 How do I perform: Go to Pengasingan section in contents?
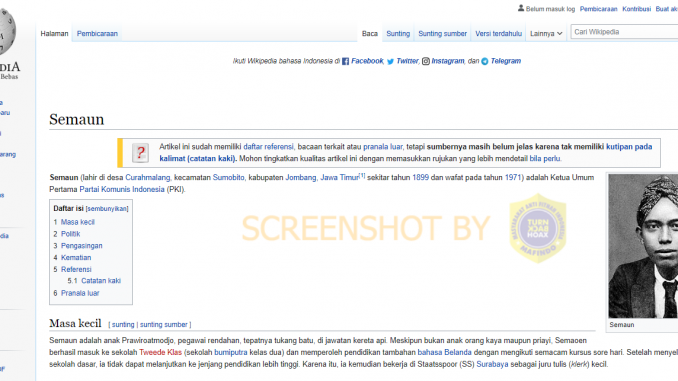tap(81, 246)
